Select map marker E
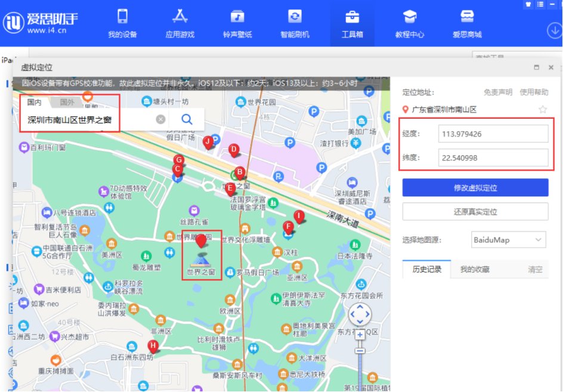The width and height of the screenshot is (563, 392). 230,189
